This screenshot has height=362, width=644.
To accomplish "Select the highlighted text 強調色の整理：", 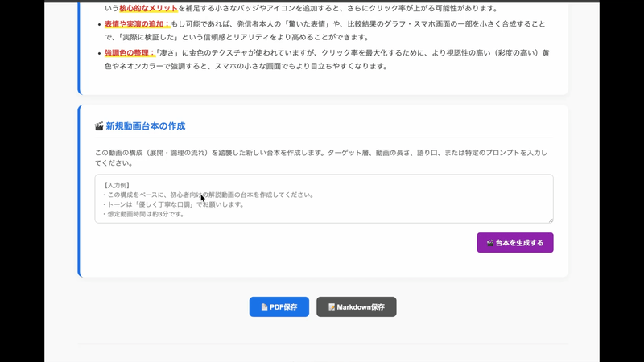I will click(130, 53).
